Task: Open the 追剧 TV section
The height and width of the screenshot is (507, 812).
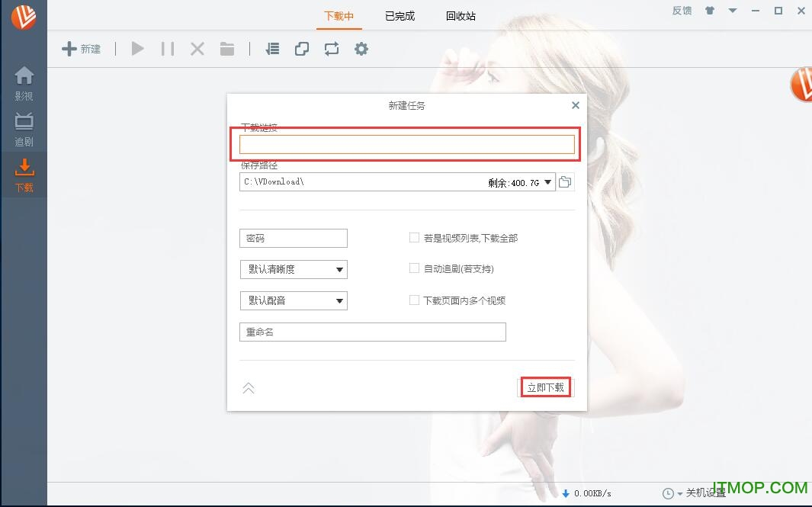Action: 24,130
